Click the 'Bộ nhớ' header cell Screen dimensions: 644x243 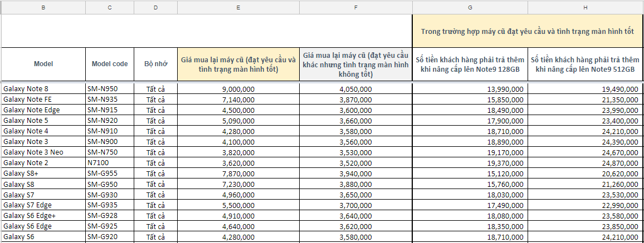tap(155, 64)
